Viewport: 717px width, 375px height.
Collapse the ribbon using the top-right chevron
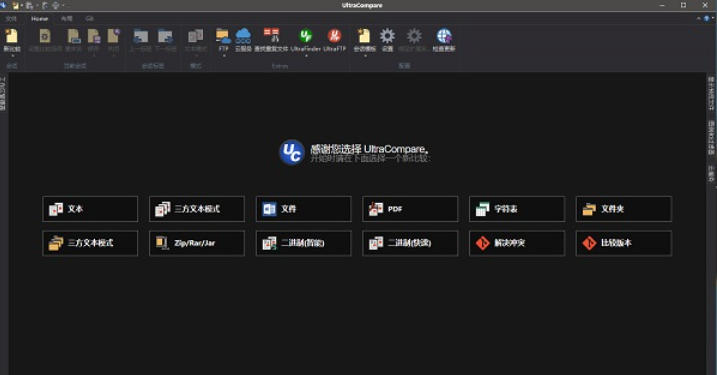coord(698,18)
